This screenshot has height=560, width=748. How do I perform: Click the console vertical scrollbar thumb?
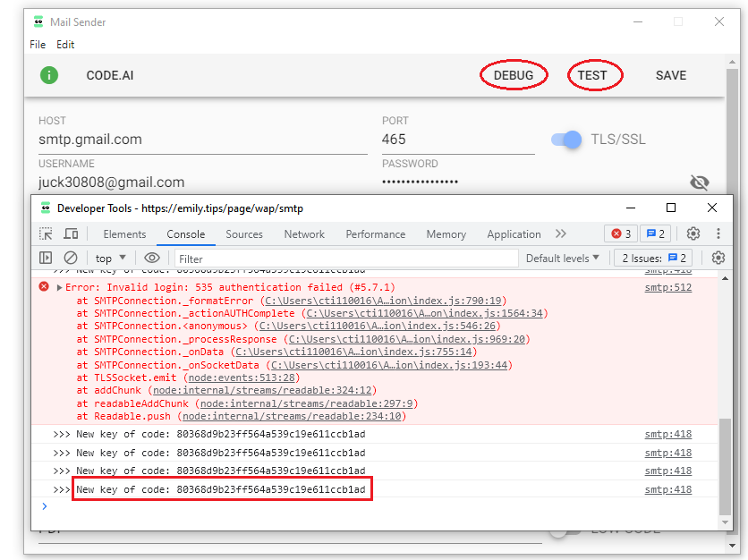pos(725,466)
